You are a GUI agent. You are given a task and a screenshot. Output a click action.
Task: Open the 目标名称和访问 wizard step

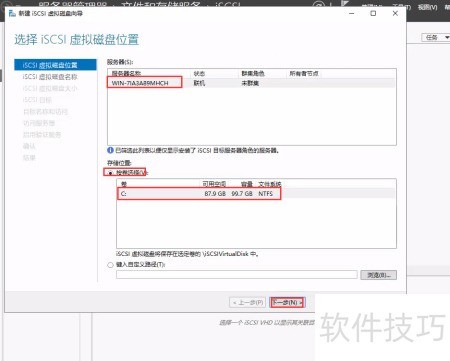pos(45,111)
